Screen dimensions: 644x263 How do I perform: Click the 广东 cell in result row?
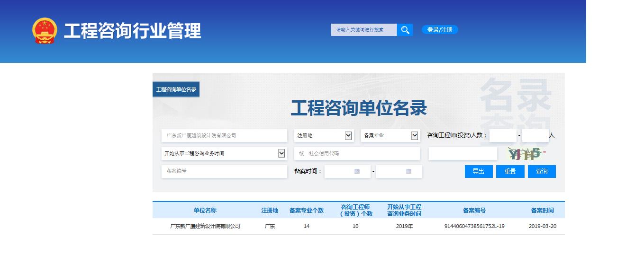pyautogui.click(x=270, y=226)
